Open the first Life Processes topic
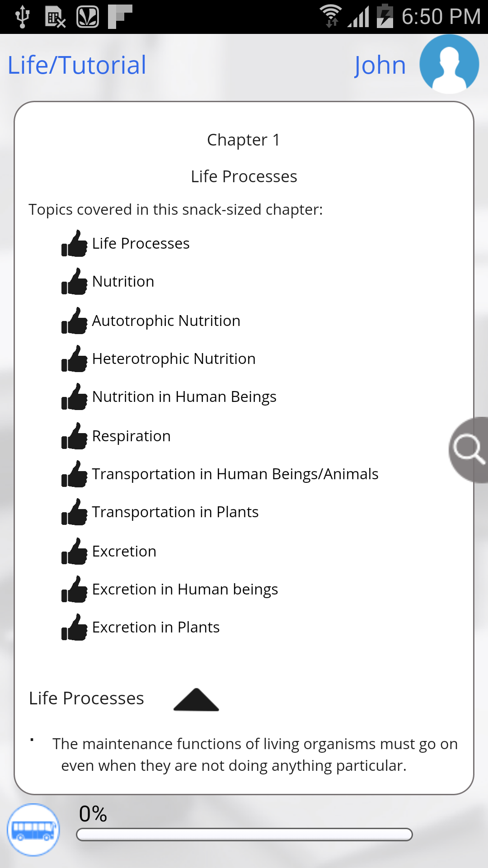 [x=141, y=244]
